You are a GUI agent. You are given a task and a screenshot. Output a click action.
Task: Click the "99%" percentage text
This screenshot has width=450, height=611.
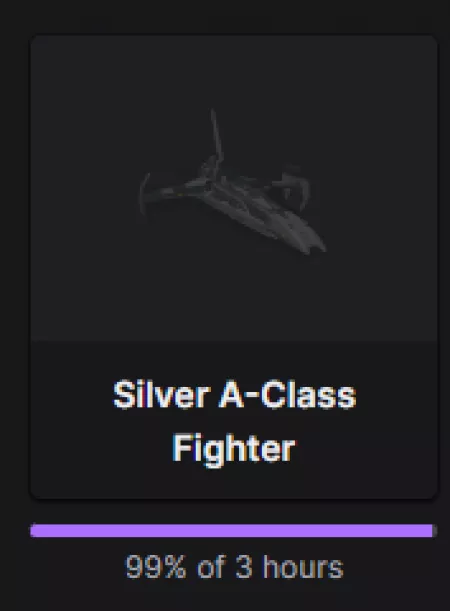coord(155,567)
